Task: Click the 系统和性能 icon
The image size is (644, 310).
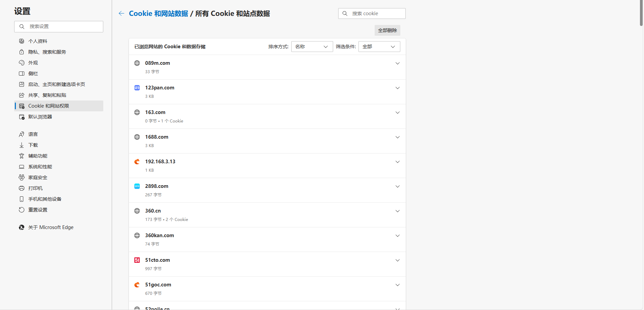Action: point(22,167)
